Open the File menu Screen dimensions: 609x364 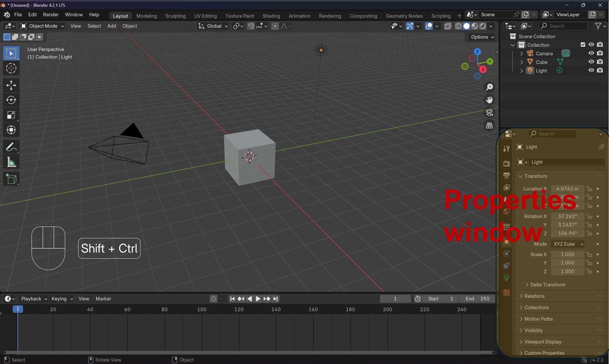click(18, 15)
